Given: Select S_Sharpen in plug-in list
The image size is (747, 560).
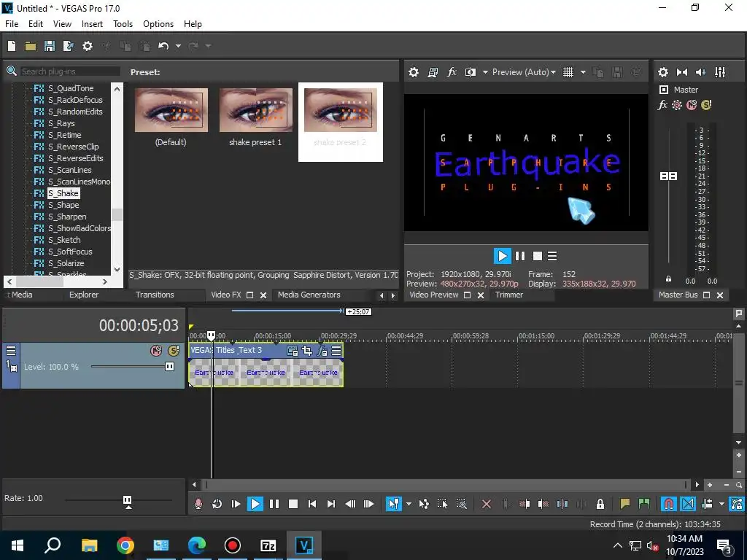Looking at the screenshot, I should point(67,217).
